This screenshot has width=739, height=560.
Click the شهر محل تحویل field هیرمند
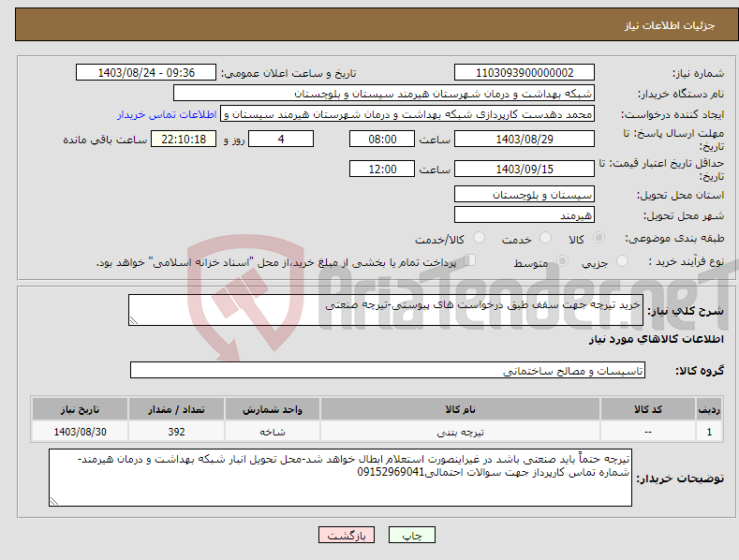(525, 215)
